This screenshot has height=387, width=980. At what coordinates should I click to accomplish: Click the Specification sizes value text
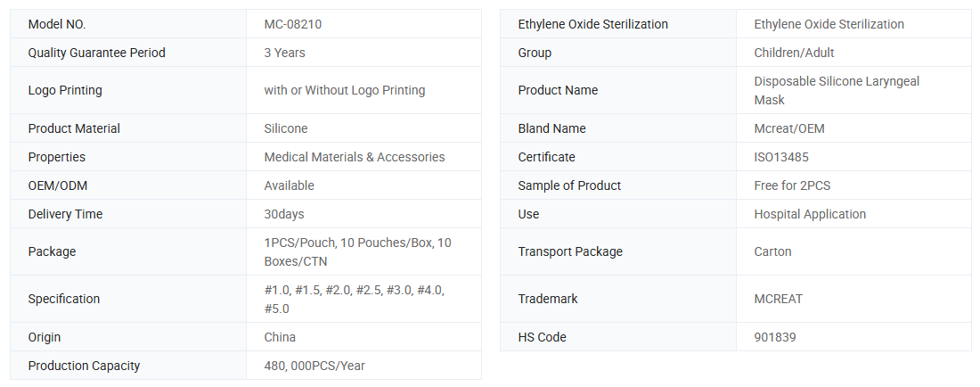click(354, 299)
